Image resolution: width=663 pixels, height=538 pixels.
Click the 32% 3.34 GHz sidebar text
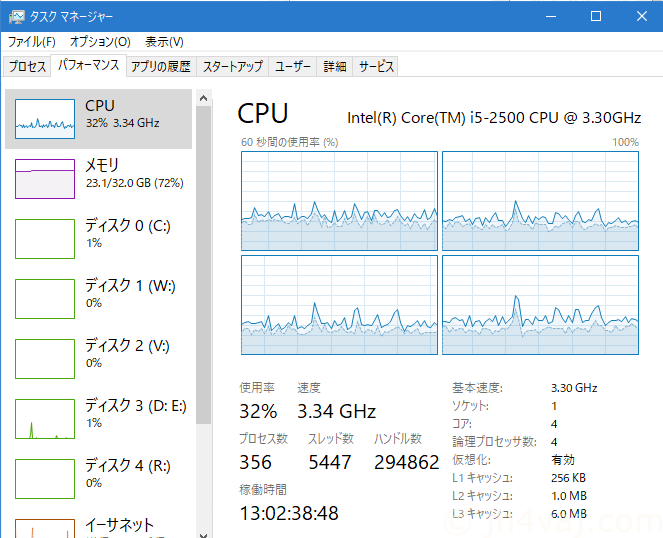tap(123, 123)
